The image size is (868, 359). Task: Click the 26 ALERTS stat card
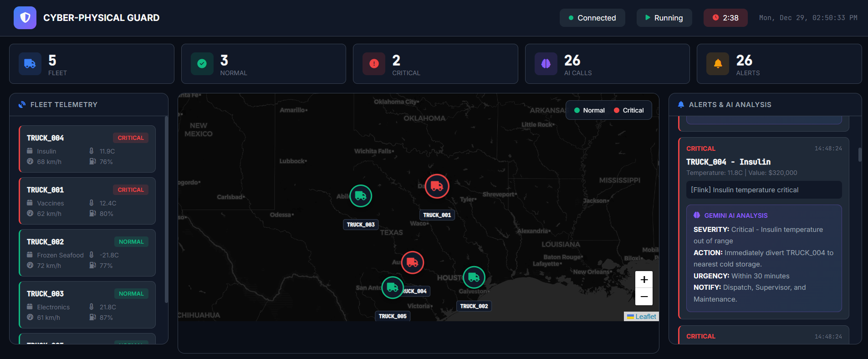pyautogui.click(x=779, y=64)
